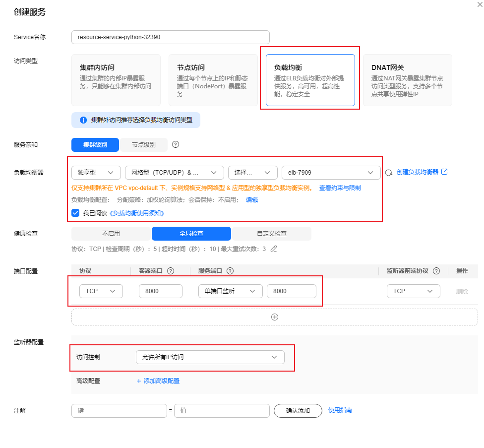Close the 创建服务 dialog
Screen dimensions: 484x448
coord(481,4)
